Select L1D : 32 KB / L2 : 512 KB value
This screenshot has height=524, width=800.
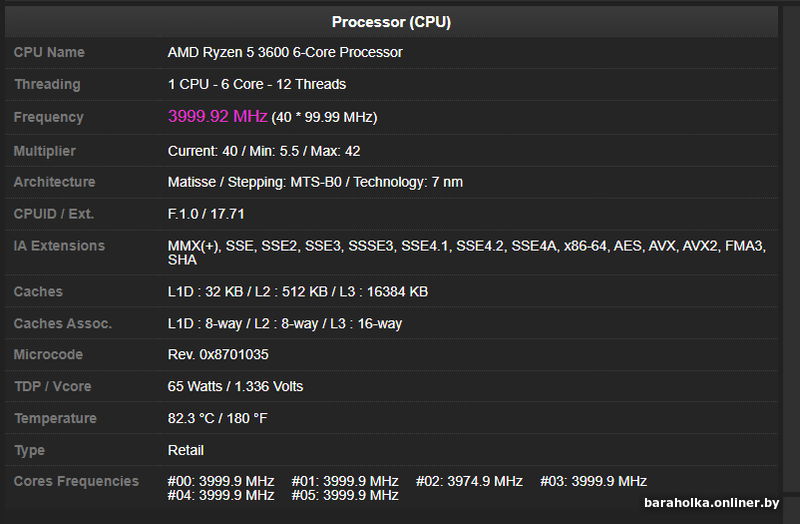[x=297, y=292]
